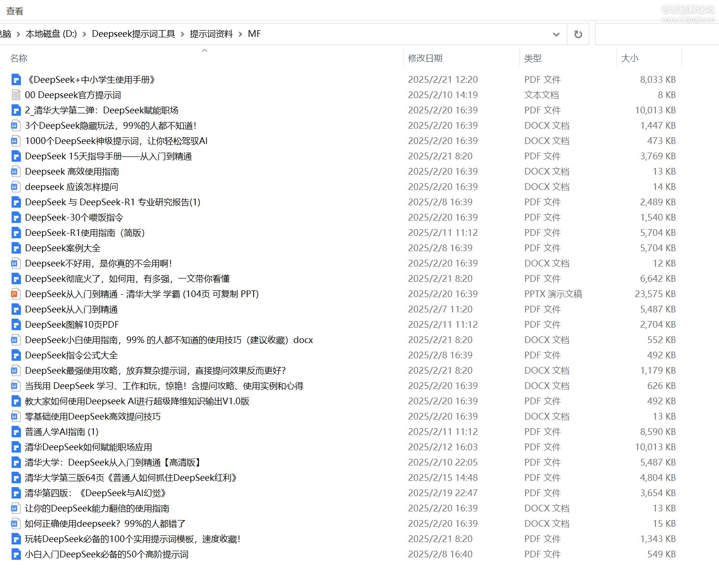Open the address bar history dropdown
The image size is (719, 588).
click(x=556, y=34)
